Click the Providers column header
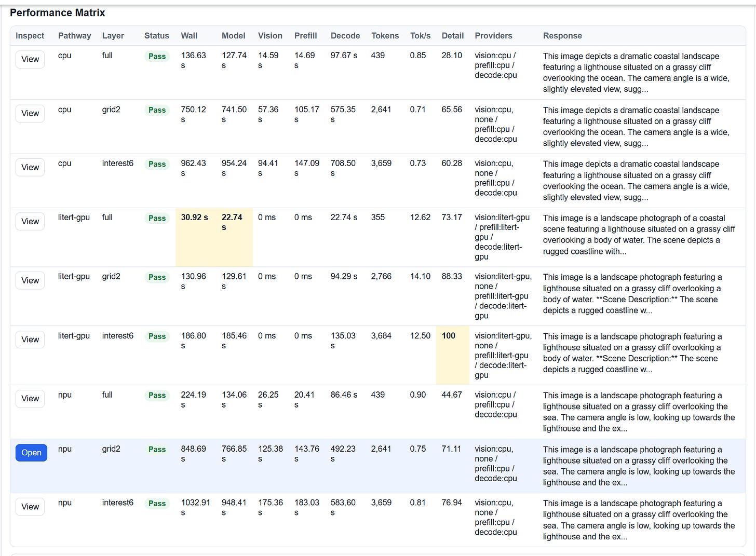The image size is (756, 556). pyautogui.click(x=493, y=36)
